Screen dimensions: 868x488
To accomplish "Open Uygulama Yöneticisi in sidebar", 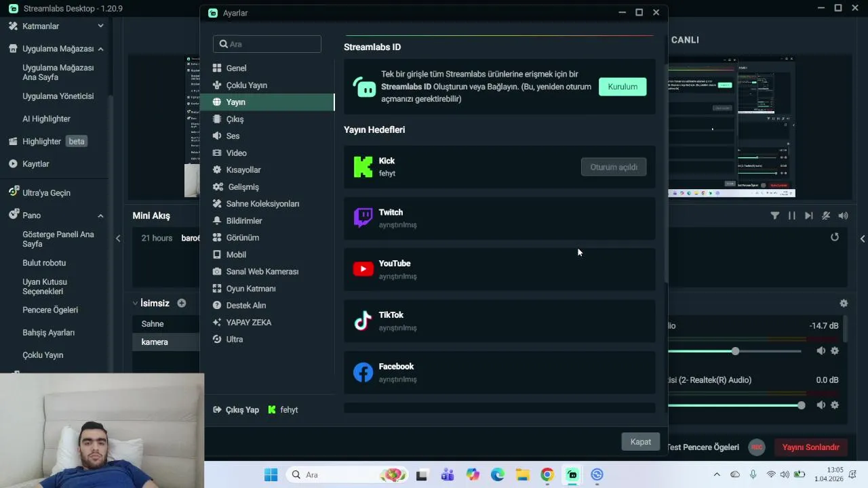I will tap(58, 96).
